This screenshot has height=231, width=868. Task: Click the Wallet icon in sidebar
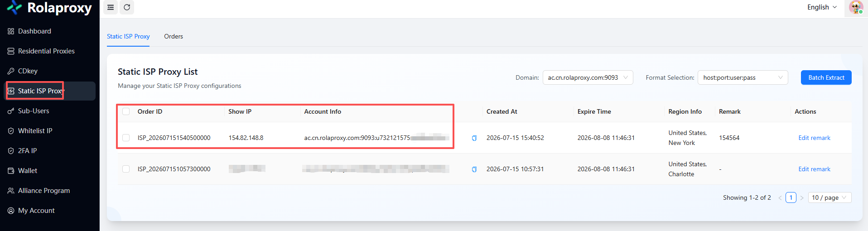point(11,171)
